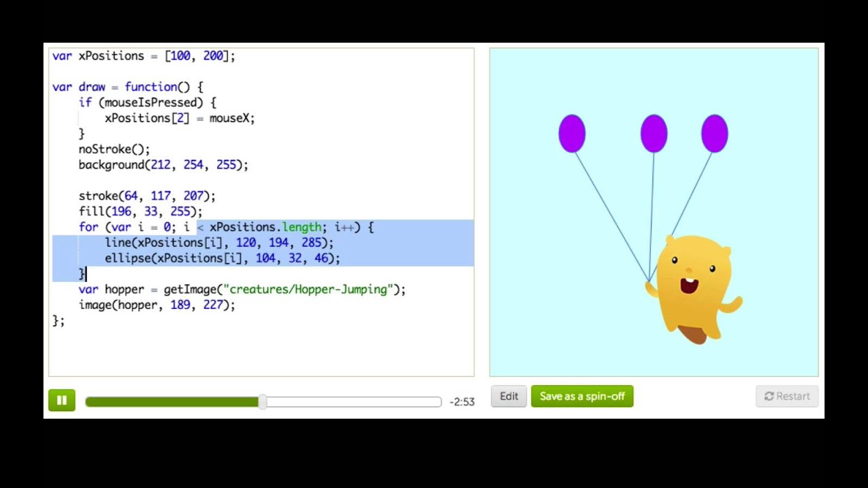This screenshot has width=868, height=488.
Task: Click the 'xPositions[2] = mouseX;' line
Action: [180, 118]
